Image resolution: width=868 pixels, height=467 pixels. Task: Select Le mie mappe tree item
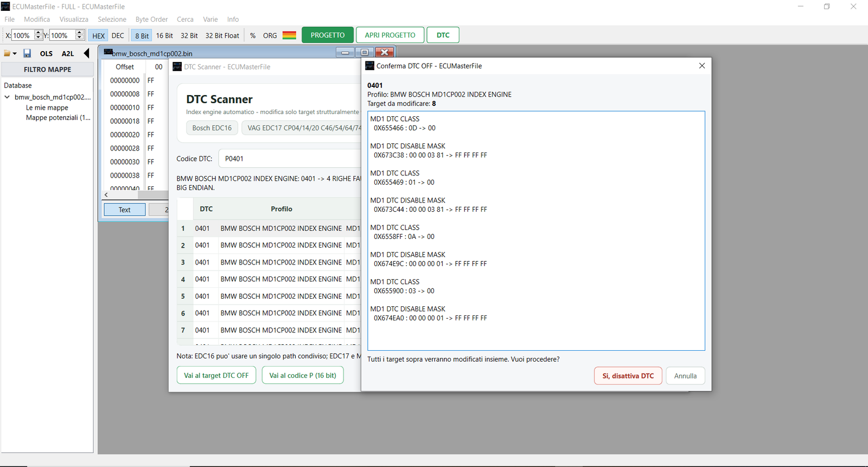[47, 108]
